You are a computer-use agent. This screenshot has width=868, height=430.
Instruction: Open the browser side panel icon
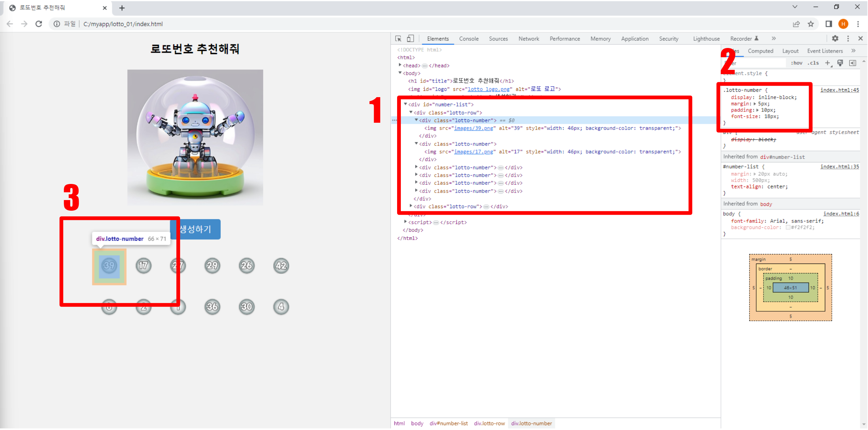tap(829, 24)
